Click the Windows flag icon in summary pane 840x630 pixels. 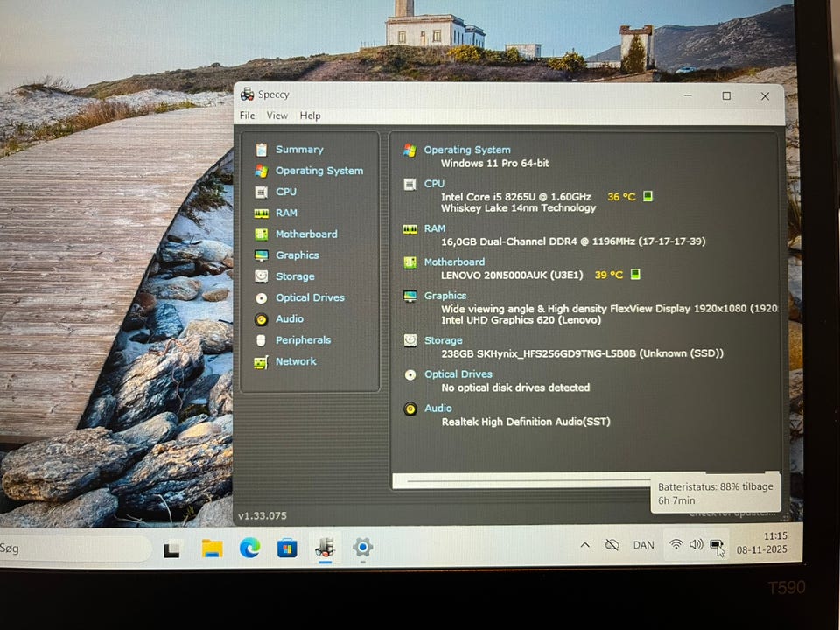[x=409, y=150]
